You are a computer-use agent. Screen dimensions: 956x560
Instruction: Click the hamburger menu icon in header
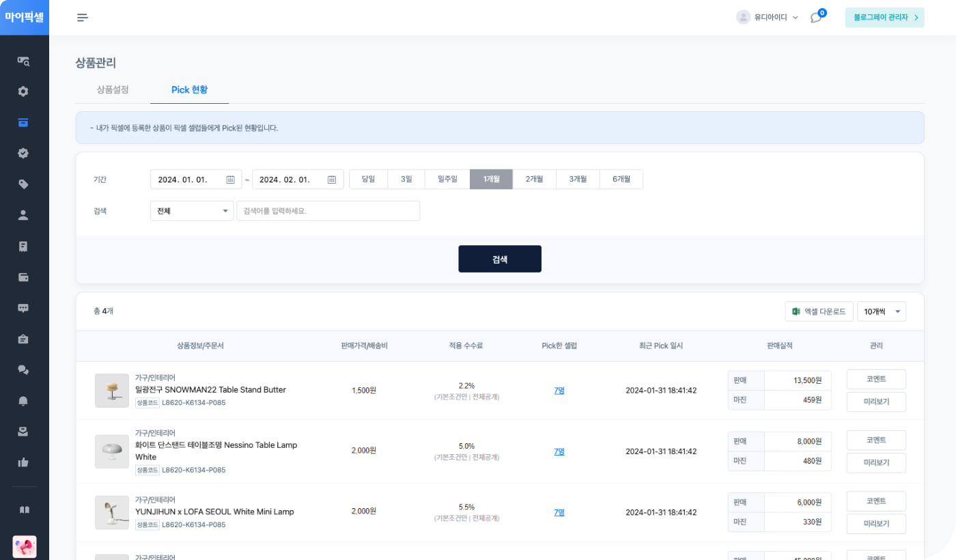(x=83, y=18)
